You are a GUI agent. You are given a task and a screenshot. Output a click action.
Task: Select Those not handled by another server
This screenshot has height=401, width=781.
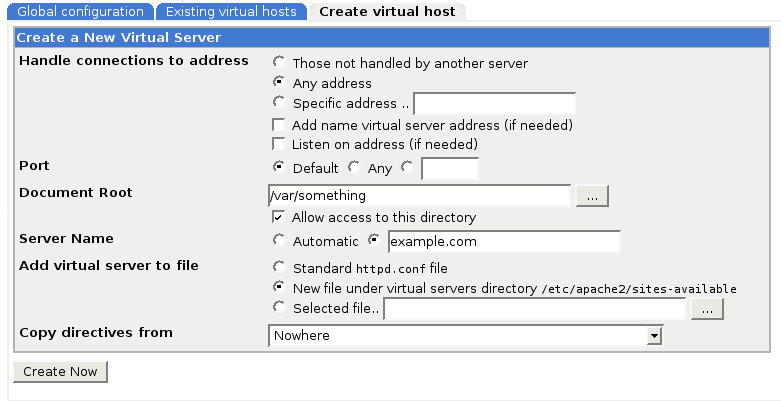coord(279,62)
